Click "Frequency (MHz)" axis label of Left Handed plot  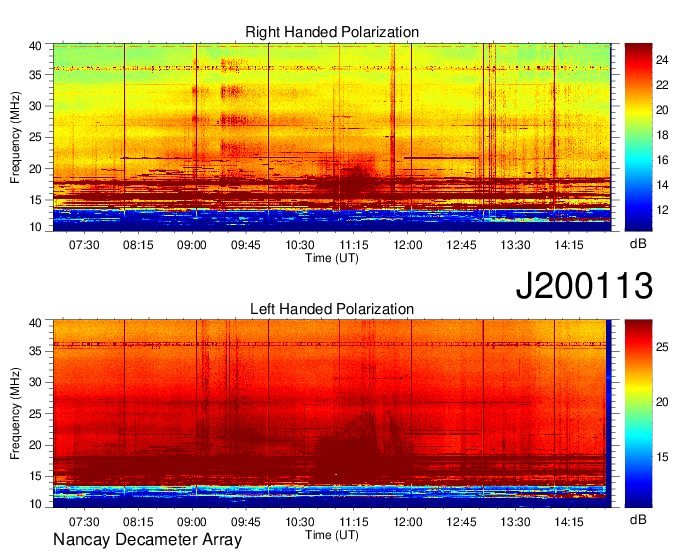click(x=15, y=414)
